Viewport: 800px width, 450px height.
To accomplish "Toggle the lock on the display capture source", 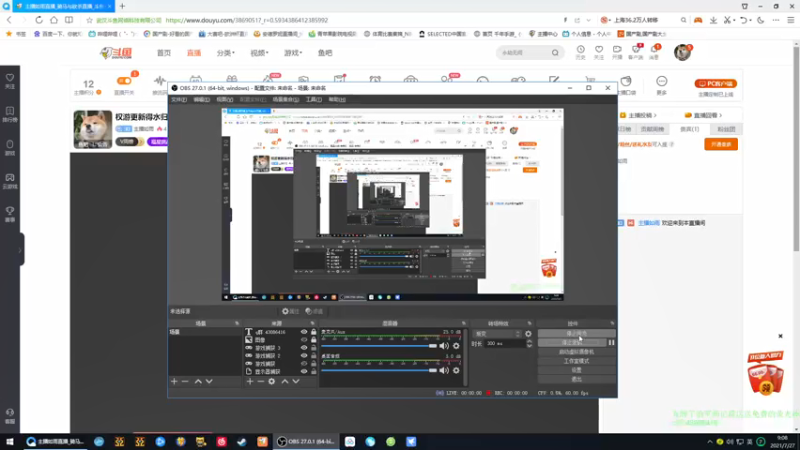I will coord(313,371).
